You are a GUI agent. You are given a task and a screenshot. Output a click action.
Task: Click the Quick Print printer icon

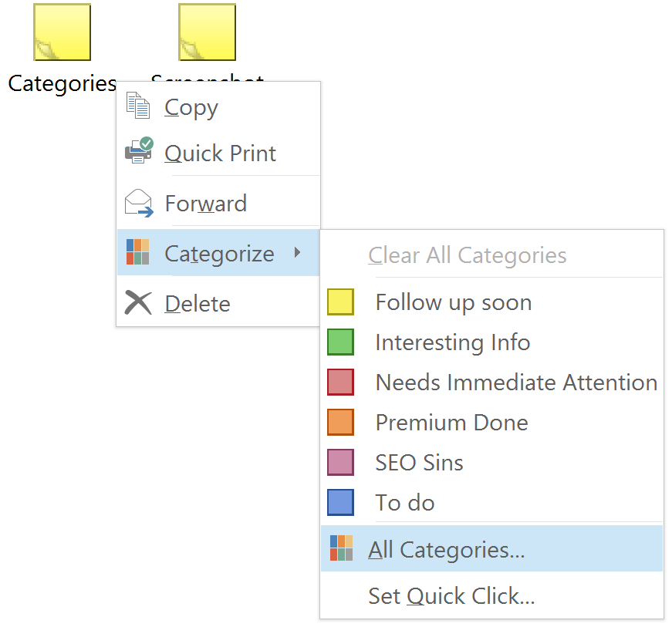point(138,152)
